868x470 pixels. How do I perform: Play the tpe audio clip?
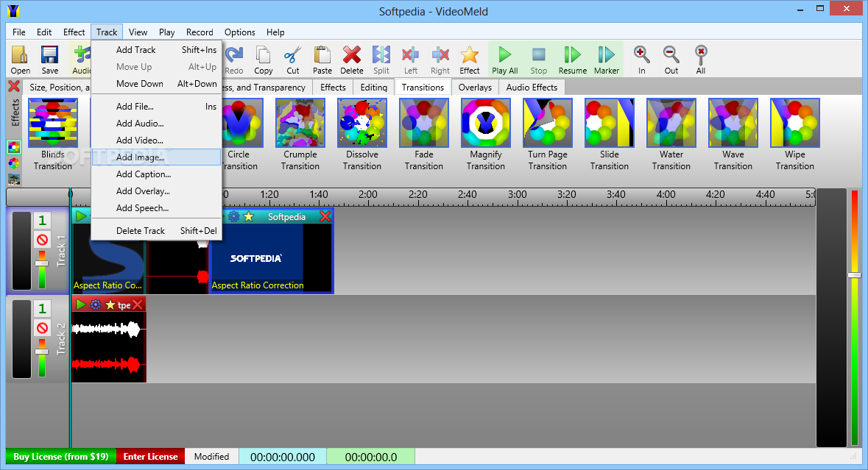click(x=82, y=305)
